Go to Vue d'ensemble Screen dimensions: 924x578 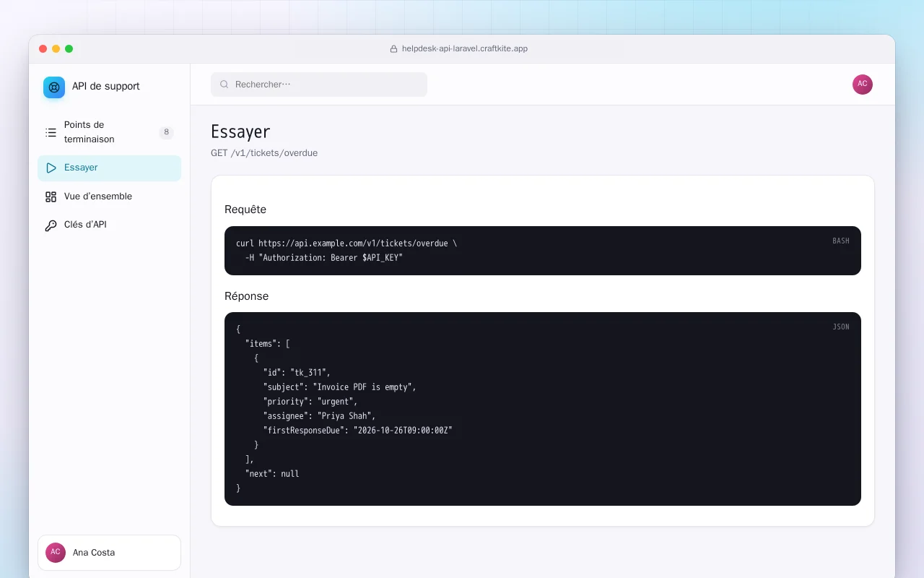[x=109, y=197]
